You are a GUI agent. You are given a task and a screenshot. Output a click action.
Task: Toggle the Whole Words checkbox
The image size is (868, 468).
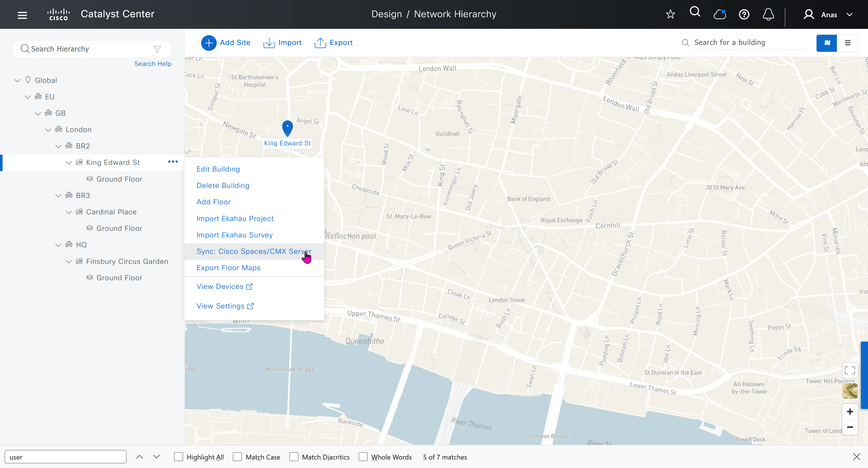pyautogui.click(x=363, y=457)
